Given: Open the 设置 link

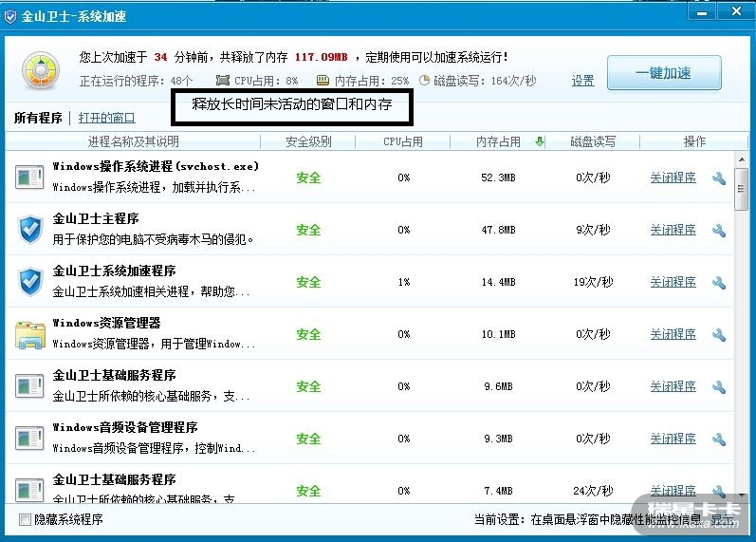Looking at the screenshot, I should tap(582, 81).
